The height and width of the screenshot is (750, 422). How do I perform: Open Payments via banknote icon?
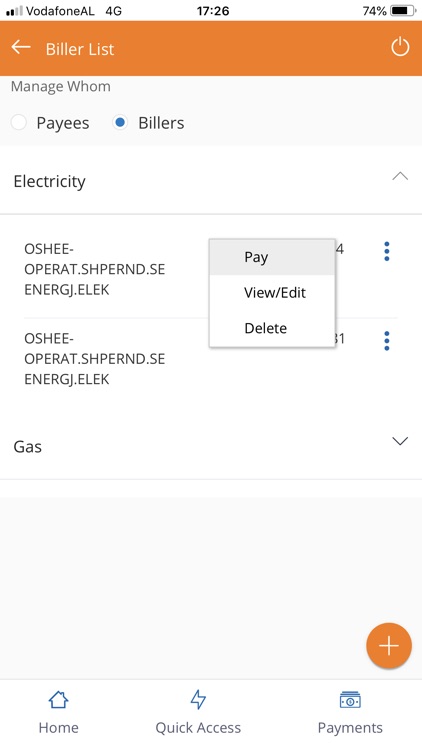click(x=350, y=700)
